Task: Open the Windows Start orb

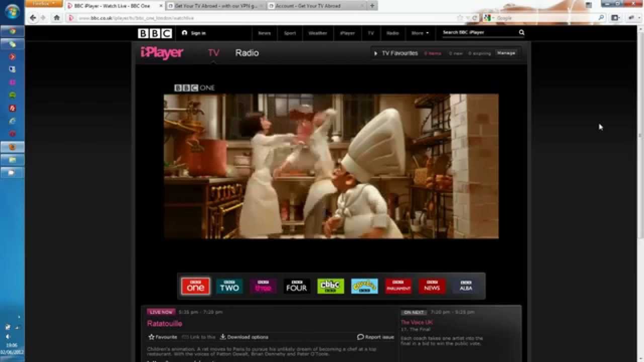Action: [13, 12]
